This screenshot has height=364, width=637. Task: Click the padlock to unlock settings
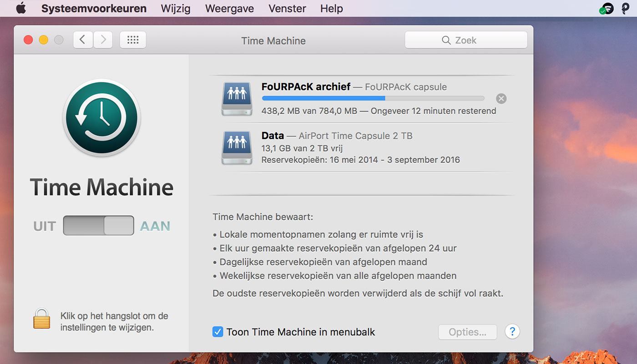[41, 318]
